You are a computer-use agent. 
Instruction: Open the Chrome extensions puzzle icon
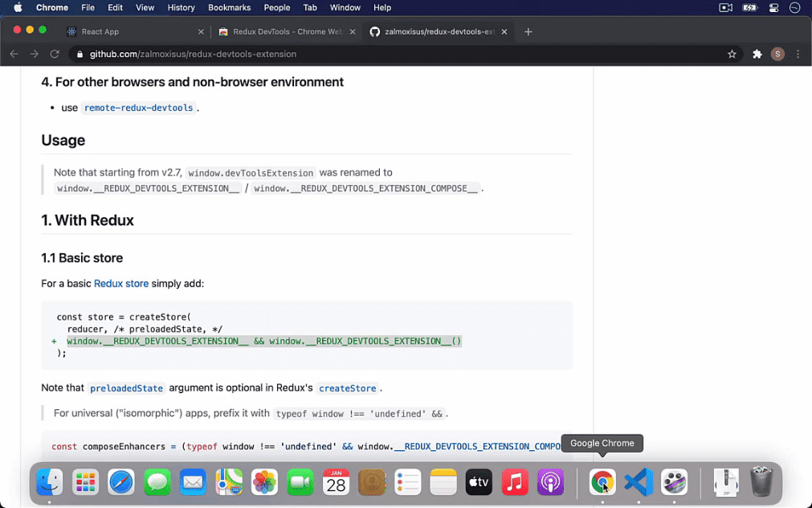pos(756,54)
